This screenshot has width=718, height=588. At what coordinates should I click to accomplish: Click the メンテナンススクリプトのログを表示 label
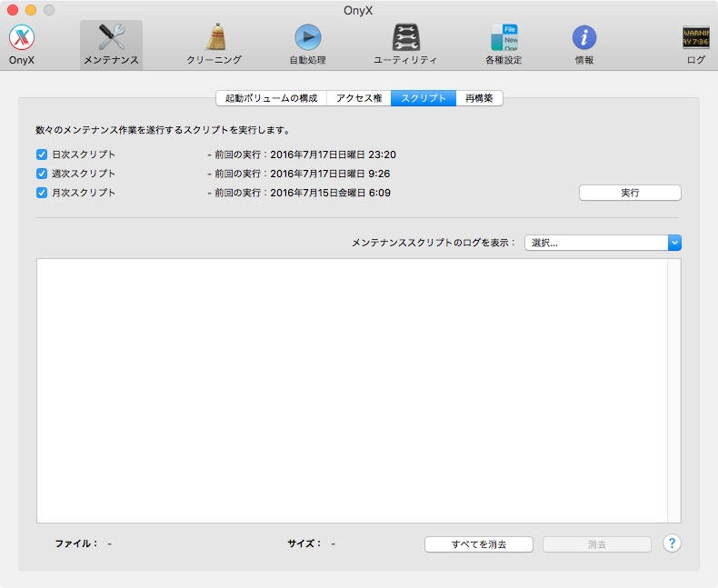point(434,243)
